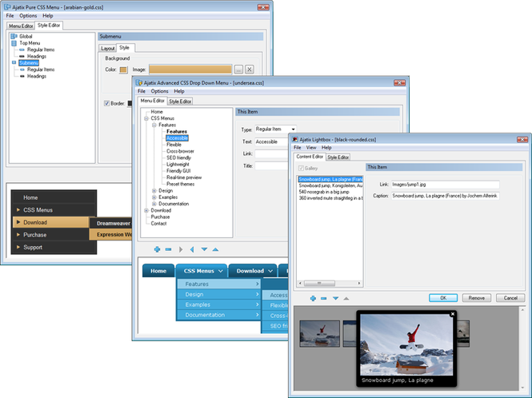Switch to Layout tab in Submenu panel
532x398 pixels.
tap(107, 49)
